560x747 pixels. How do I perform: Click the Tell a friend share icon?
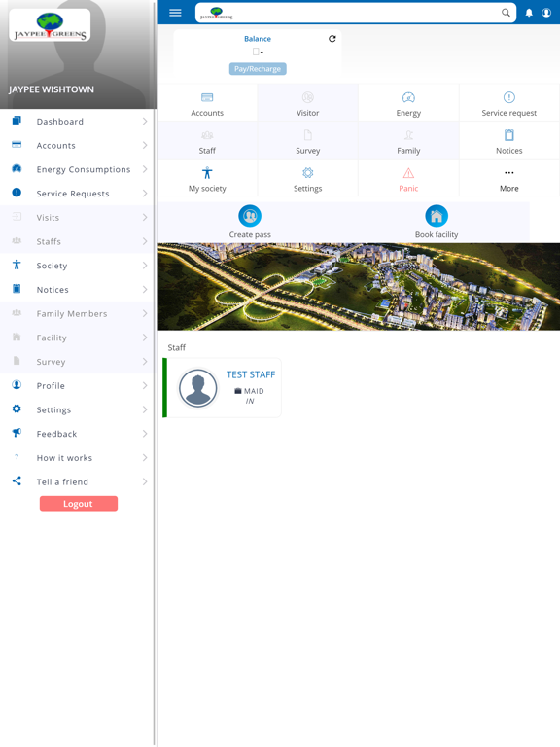click(17, 480)
